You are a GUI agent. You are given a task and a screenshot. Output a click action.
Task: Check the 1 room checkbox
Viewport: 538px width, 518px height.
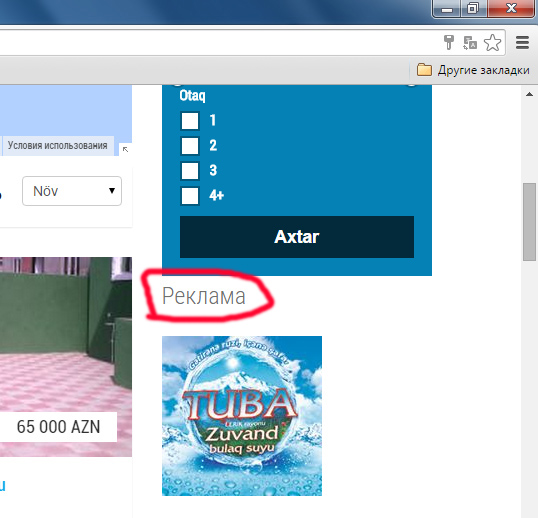190,121
